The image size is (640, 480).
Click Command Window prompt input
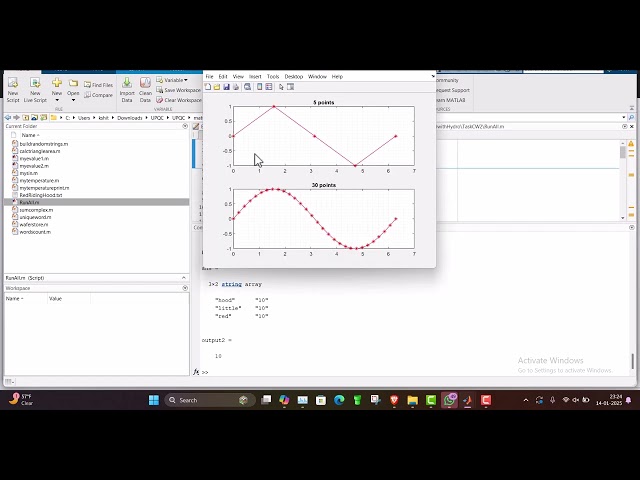(x=416, y=372)
